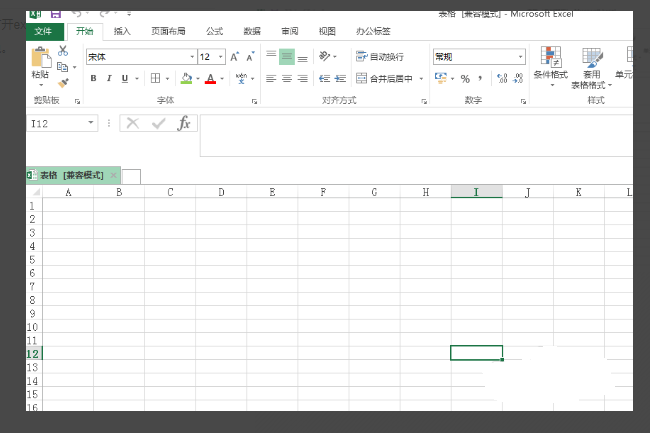Click the Cut scissors icon

[63, 51]
